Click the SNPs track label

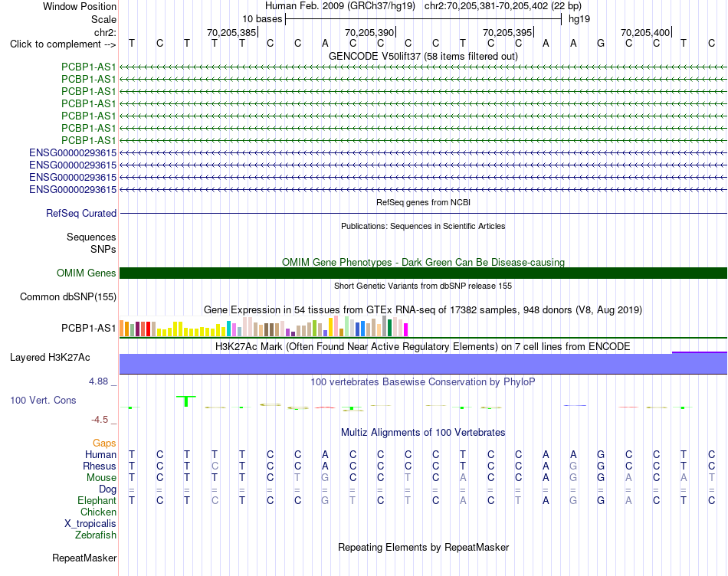[x=103, y=249]
